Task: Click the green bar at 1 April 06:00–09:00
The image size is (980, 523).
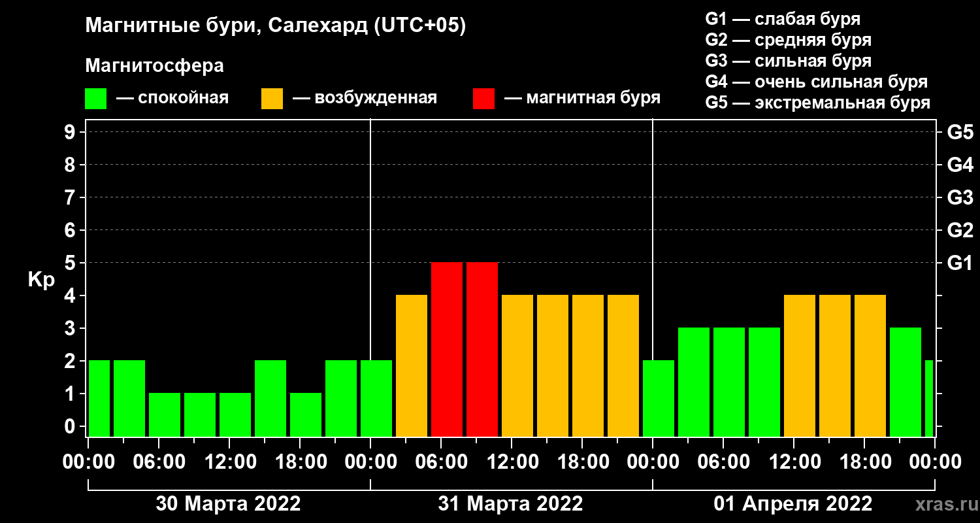Action: tap(729, 382)
